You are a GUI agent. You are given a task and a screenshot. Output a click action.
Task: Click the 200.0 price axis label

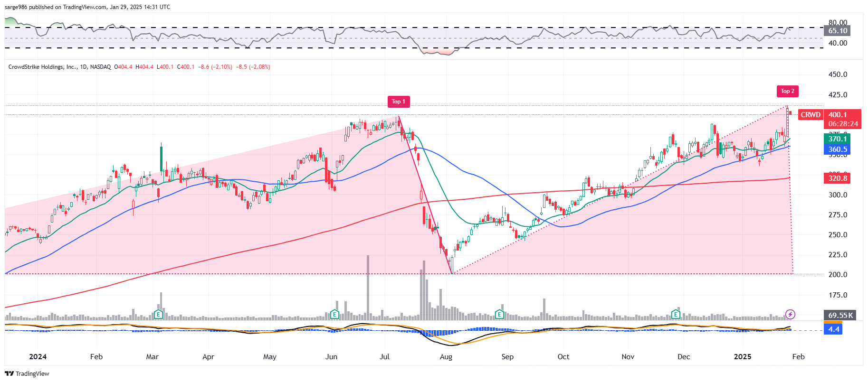point(838,275)
